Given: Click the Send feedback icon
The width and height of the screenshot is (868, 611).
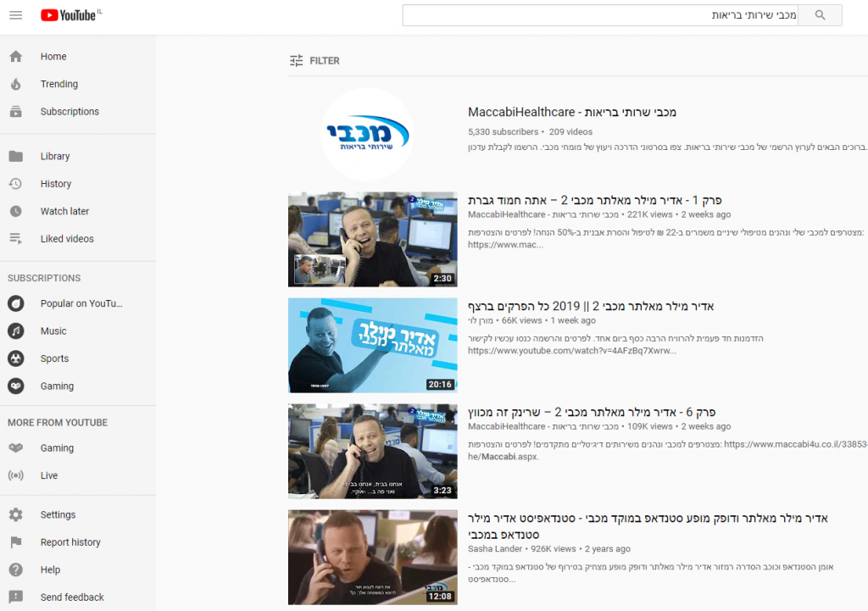Looking at the screenshot, I should coord(16,597).
